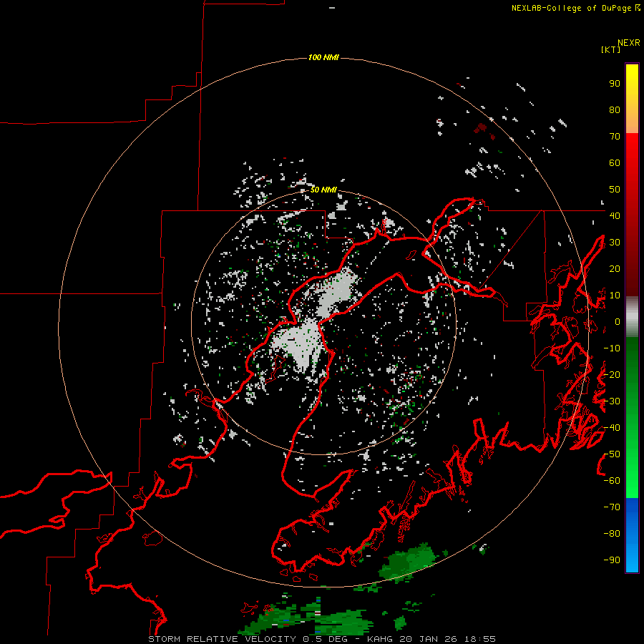
Task: Select the 60 knot scale label
Action: [615, 163]
